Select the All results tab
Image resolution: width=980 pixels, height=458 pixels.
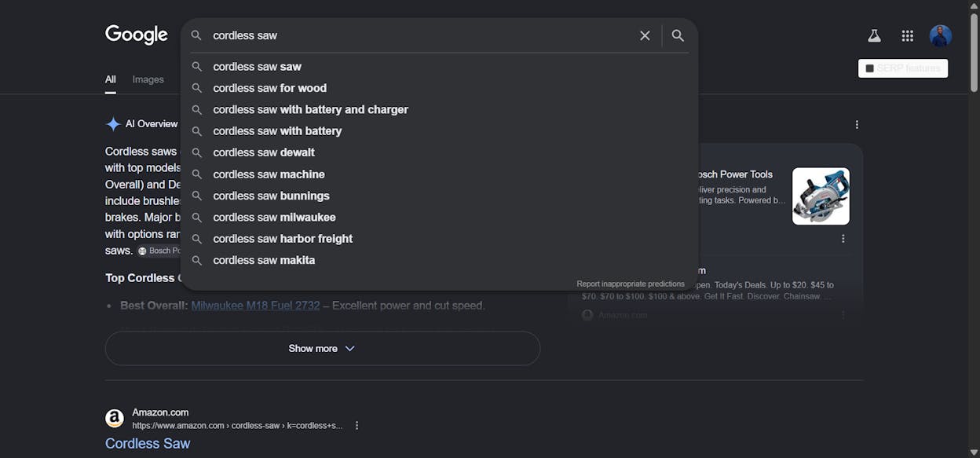click(x=111, y=79)
